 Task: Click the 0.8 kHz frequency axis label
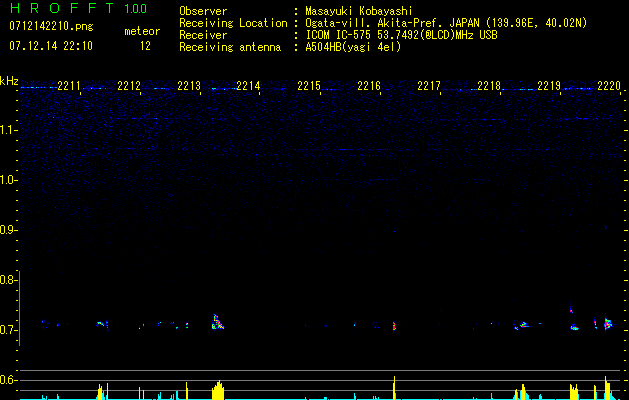(8, 280)
